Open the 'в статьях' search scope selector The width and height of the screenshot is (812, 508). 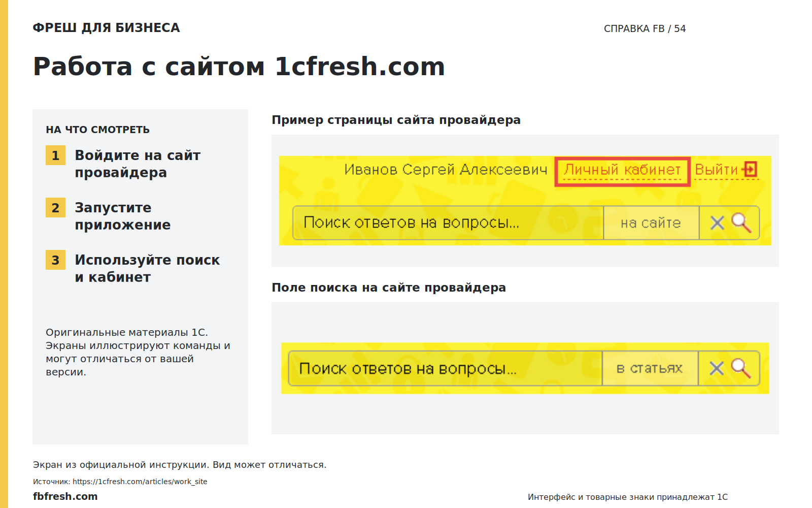click(650, 368)
